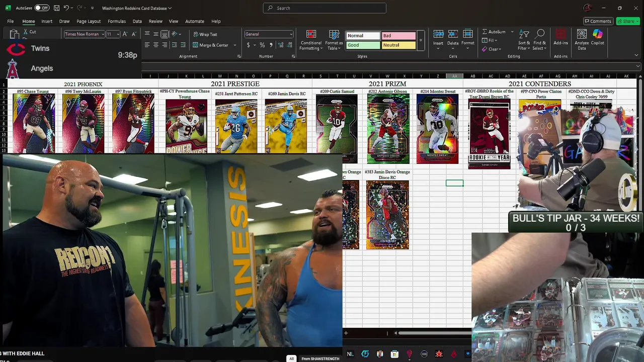644x362 pixels.
Task: Click AutoSum button
Action: [494, 32]
